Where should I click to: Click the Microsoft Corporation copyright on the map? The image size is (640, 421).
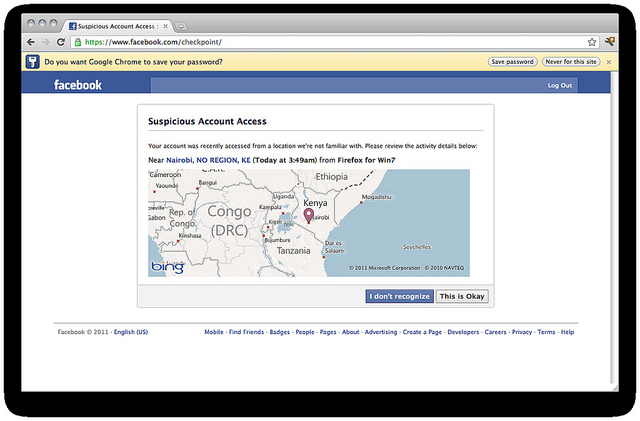tap(385, 268)
